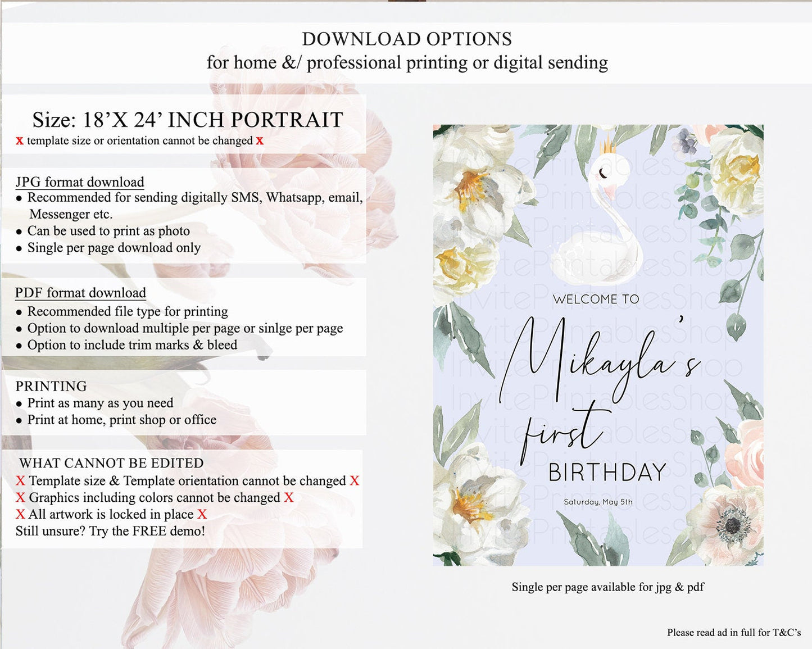Click 'Single per page available for jpg & pdf' caption

tap(607, 587)
